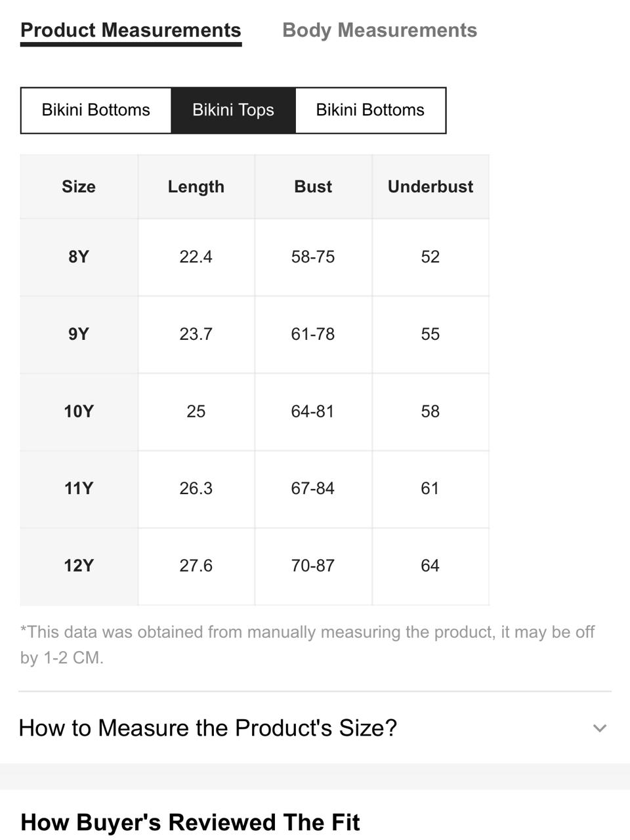The height and width of the screenshot is (840, 630).
Task: Click the Size column header
Action: point(79,186)
